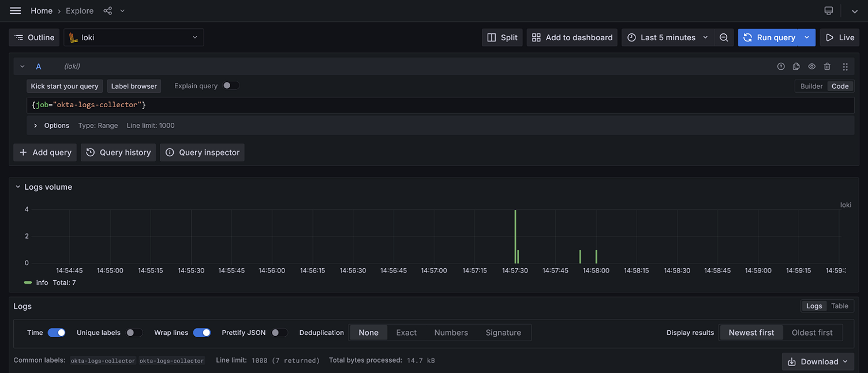Open the Last 5 minutes time picker
868x373 pixels.
coord(668,37)
